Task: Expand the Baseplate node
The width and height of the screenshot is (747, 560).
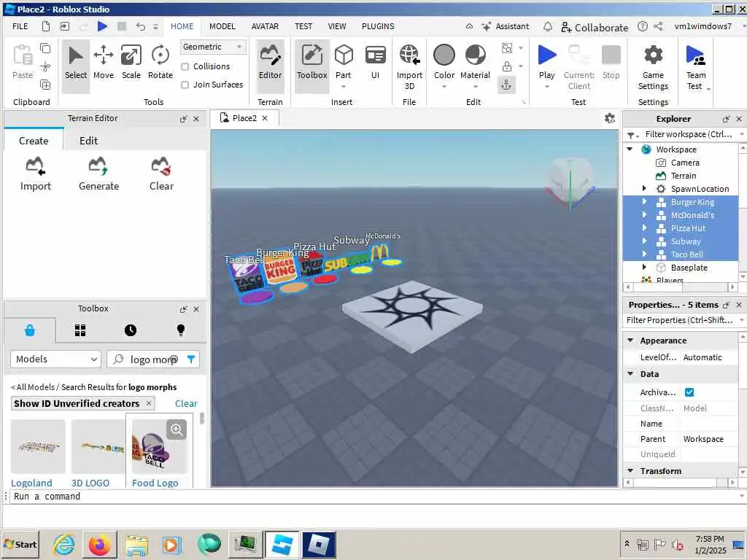Action: point(644,267)
